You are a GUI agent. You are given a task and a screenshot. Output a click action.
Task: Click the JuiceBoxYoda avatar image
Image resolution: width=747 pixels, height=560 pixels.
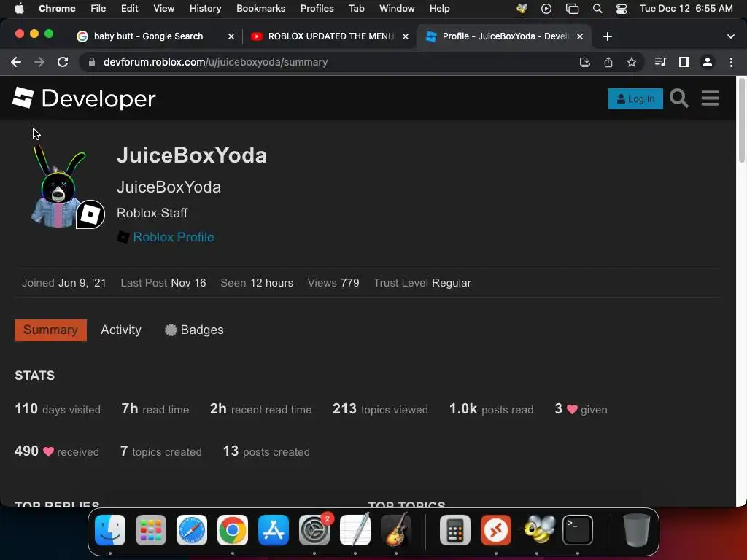tap(58, 188)
